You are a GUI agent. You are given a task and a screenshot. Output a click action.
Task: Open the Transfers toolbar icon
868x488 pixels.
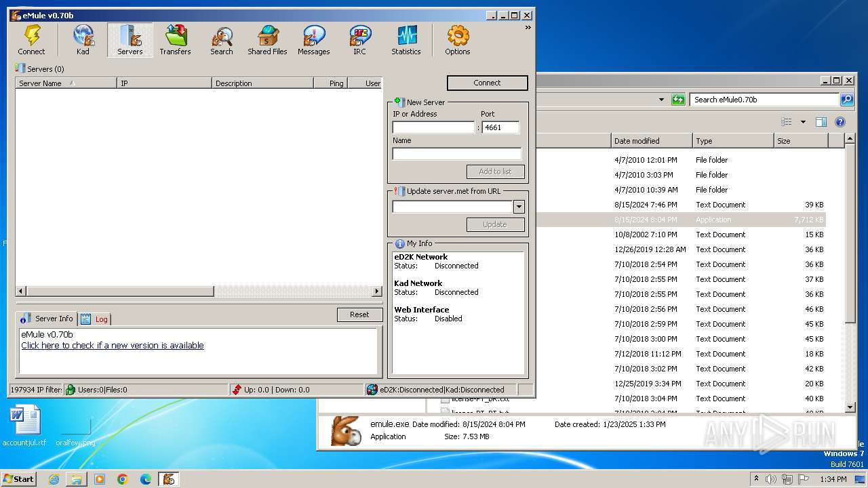point(175,40)
